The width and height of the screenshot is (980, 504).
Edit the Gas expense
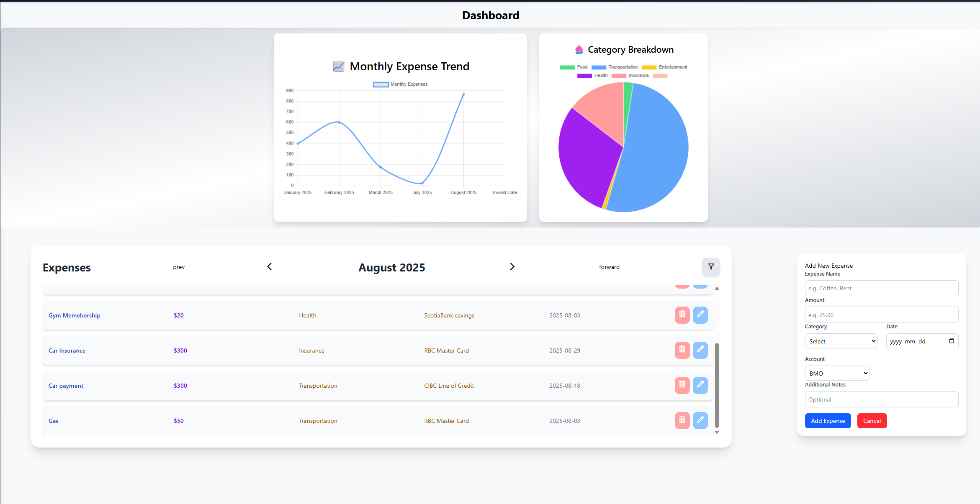(700, 420)
